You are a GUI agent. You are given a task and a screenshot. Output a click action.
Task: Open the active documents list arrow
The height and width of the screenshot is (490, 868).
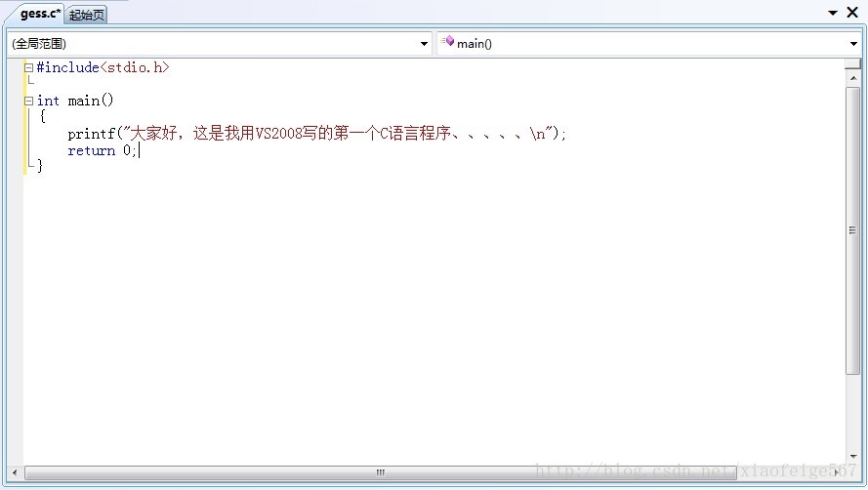click(x=833, y=13)
